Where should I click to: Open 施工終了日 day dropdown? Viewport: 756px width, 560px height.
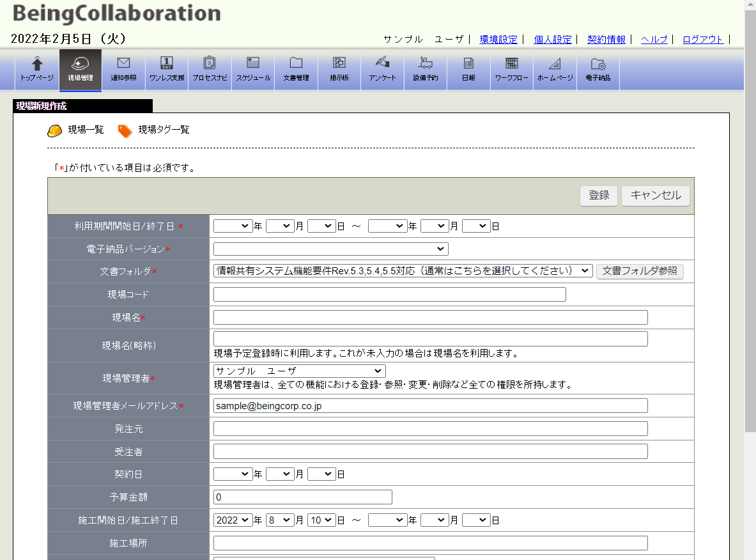476,520
